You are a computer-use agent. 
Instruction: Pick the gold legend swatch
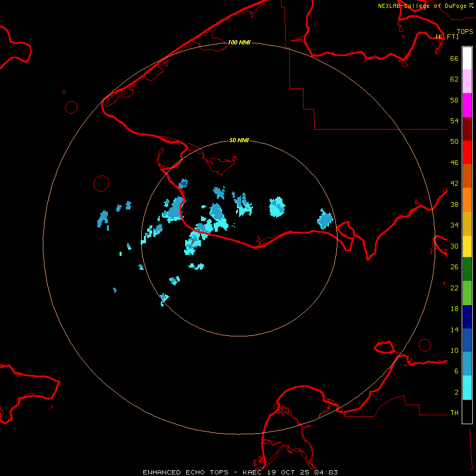467,224
